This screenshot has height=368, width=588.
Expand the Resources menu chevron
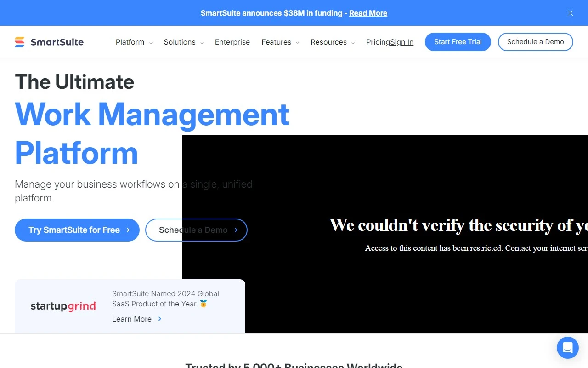tap(353, 43)
